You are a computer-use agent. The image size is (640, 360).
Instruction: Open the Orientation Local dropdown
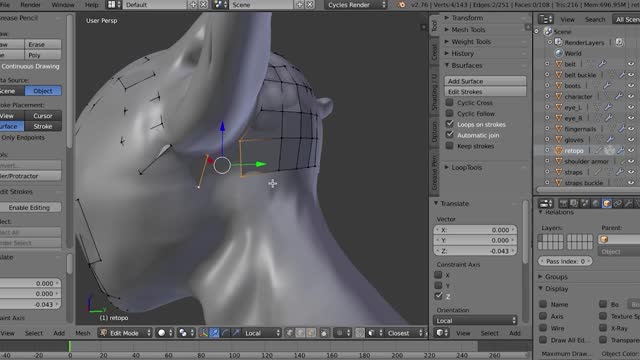point(475,320)
